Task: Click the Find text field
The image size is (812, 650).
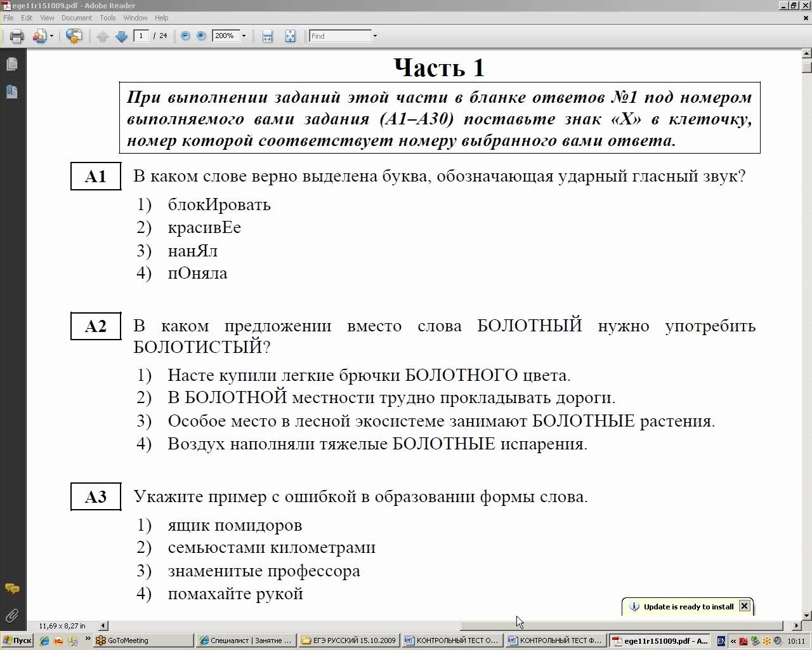Action: point(340,36)
